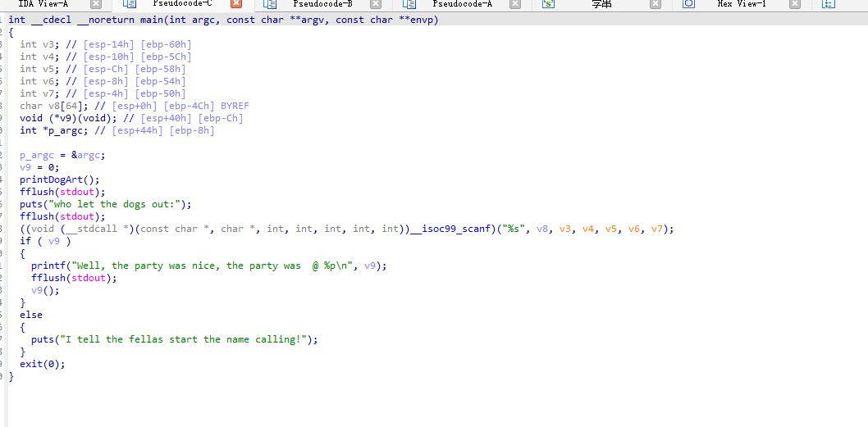Viewport: 868px width, 427px height.
Task: Close the IDA View-A tab
Action: [96, 4]
